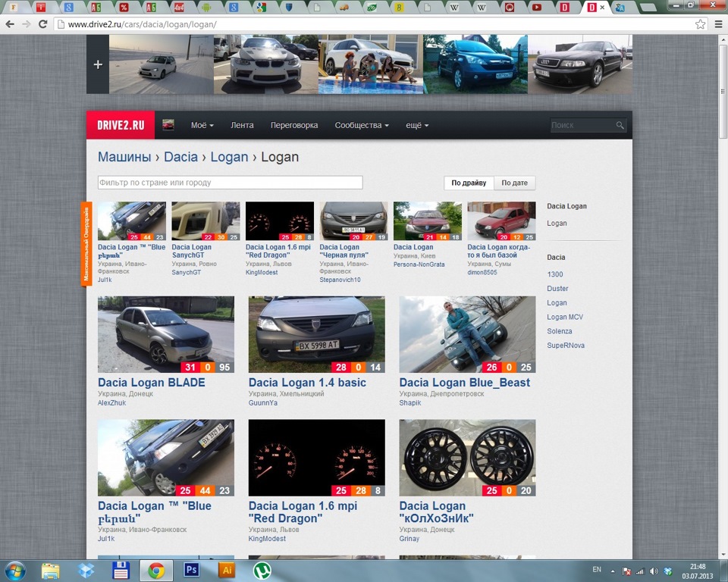Switch to the tab with the Google Translate favicon
Screen dimensions: 728x582
click(620, 8)
